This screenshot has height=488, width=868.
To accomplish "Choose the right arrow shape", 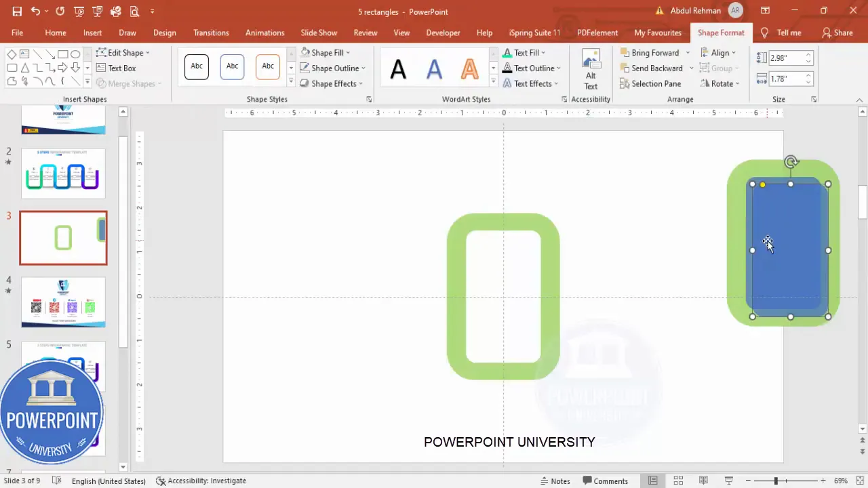I will click(x=62, y=68).
